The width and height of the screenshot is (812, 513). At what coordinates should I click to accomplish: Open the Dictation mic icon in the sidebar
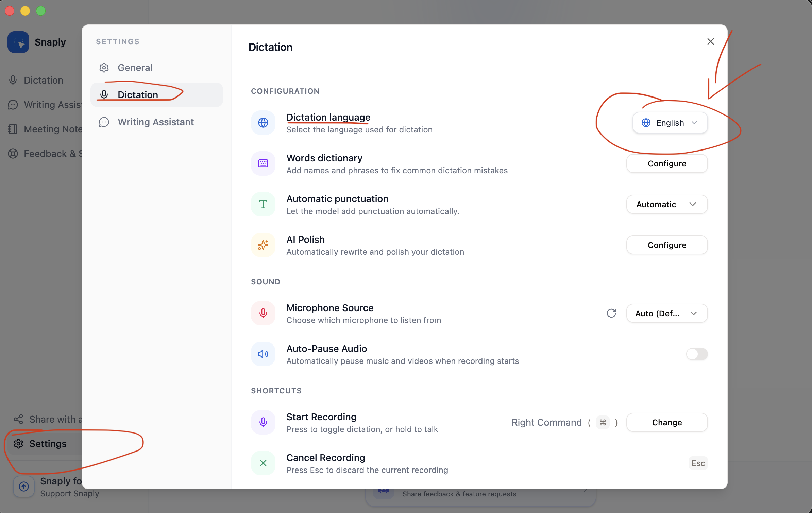13,80
